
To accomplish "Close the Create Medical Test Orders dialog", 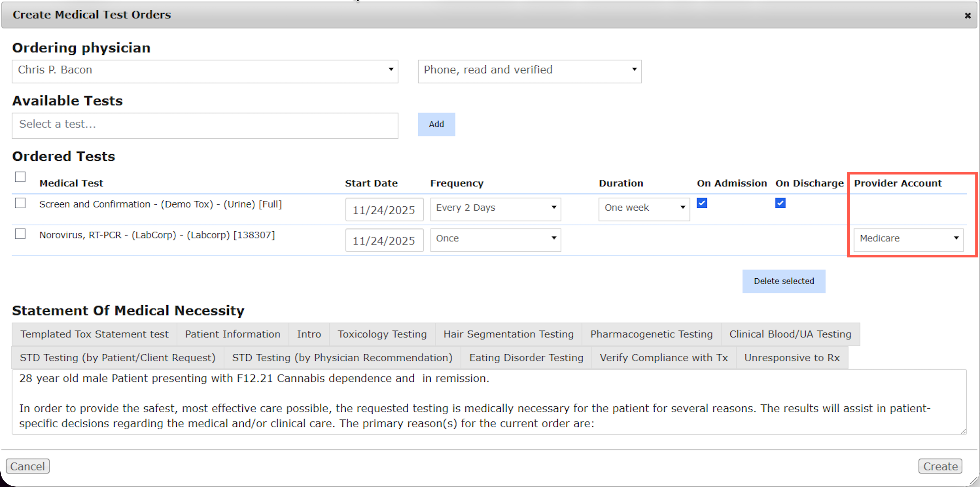I will tap(967, 16).
